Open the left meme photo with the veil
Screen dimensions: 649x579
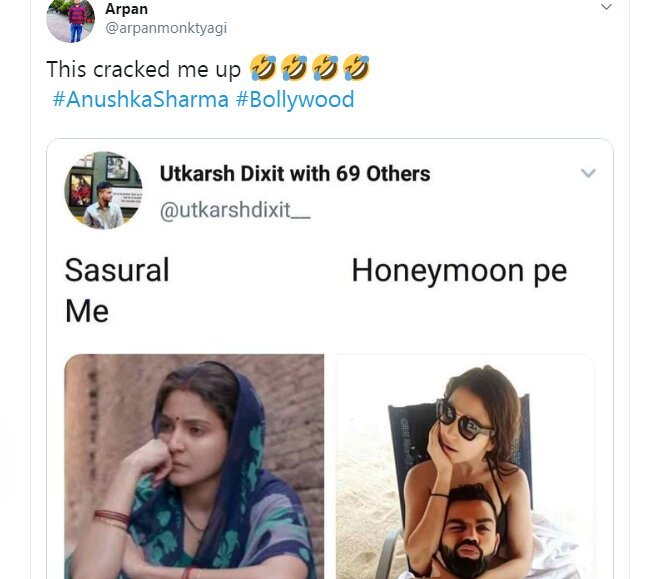[x=194, y=466]
